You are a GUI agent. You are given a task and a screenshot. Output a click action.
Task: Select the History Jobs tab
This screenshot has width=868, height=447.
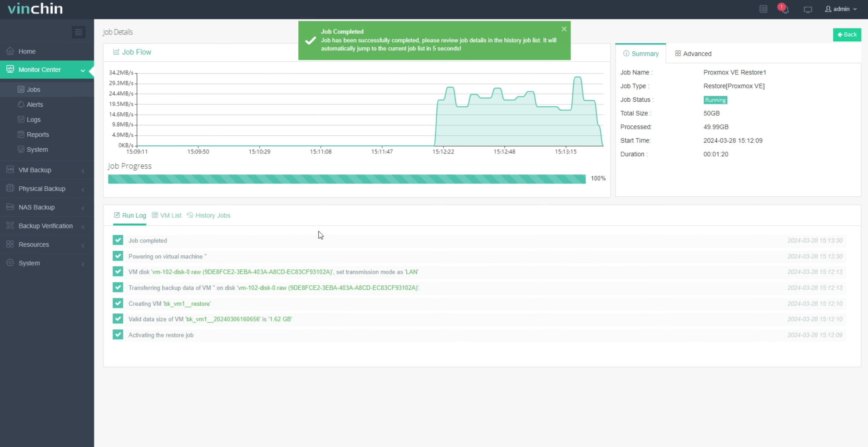coord(209,215)
